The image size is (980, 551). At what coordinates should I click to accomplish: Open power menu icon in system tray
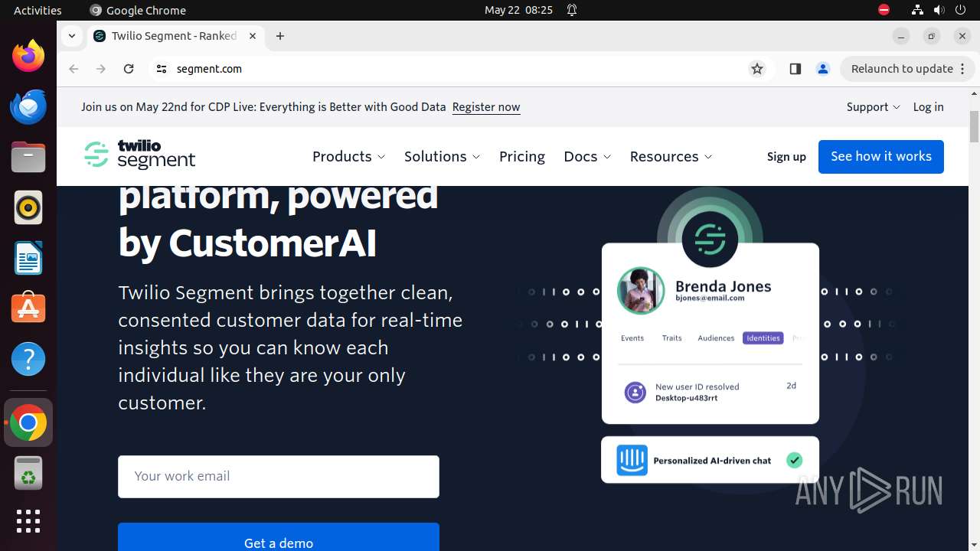coord(960,10)
